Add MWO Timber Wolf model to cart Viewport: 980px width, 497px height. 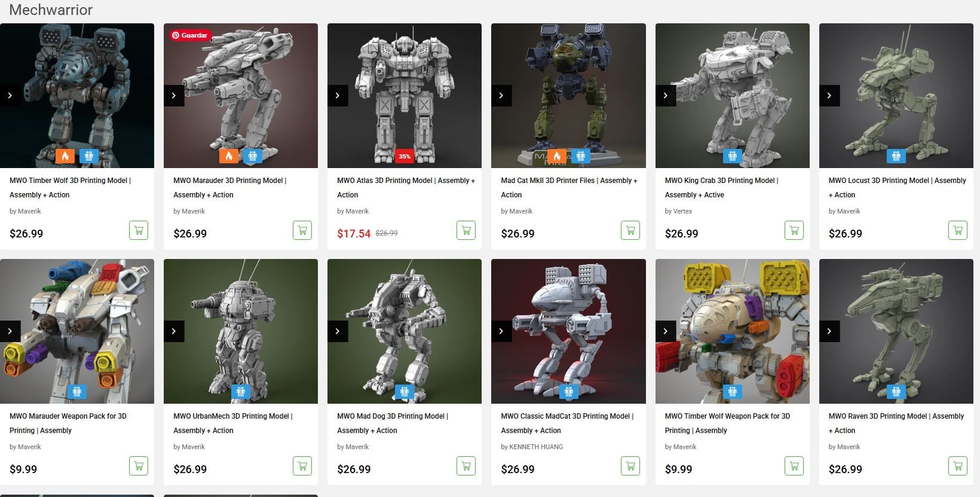tap(139, 230)
